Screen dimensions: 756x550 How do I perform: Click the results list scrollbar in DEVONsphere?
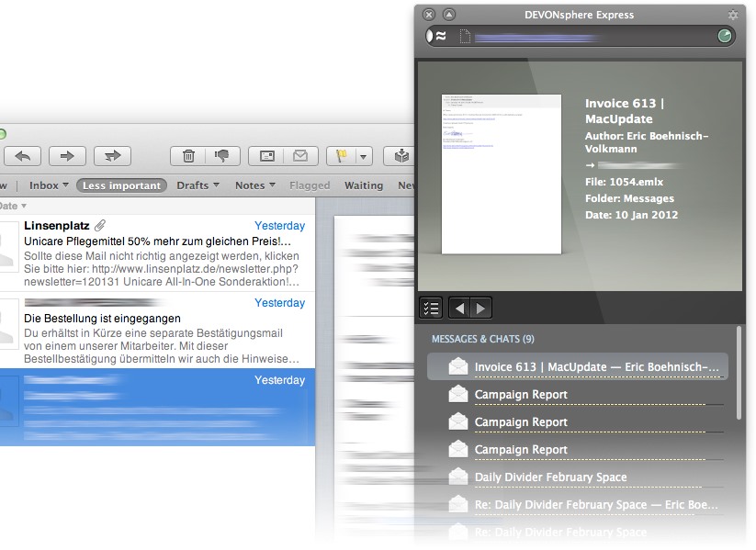click(739, 374)
